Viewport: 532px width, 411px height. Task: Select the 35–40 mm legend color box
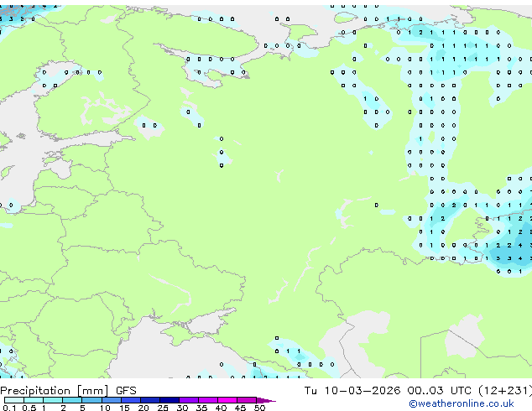(208, 400)
